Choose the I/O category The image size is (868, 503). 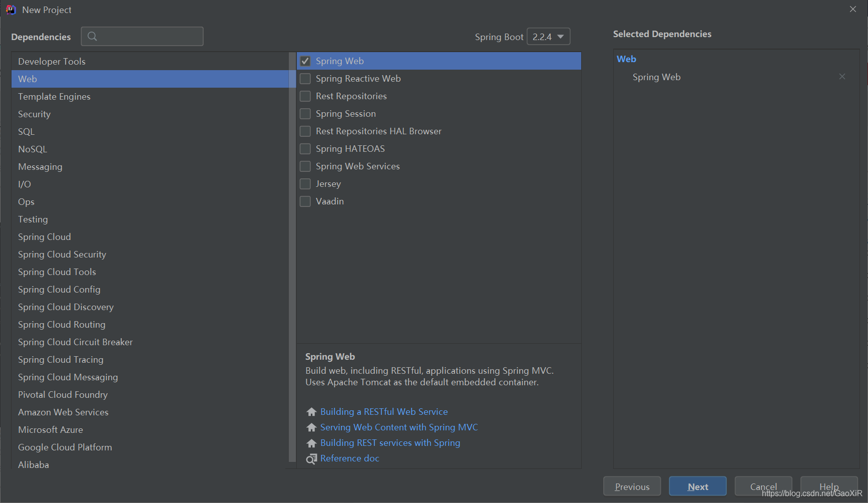(150, 184)
